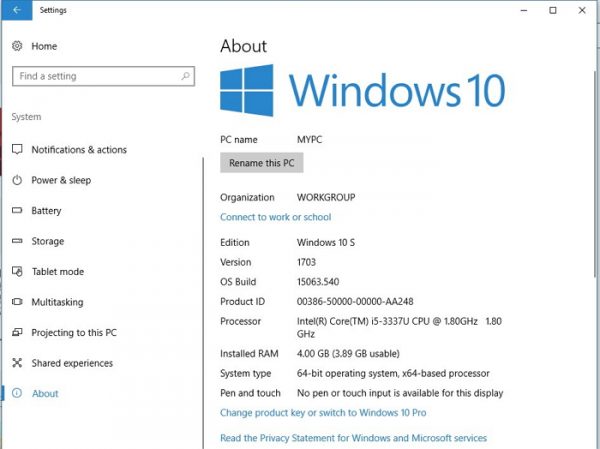This screenshot has height=449, width=600.
Task: Click the Rename this PC button
Action: coord(262,163)
